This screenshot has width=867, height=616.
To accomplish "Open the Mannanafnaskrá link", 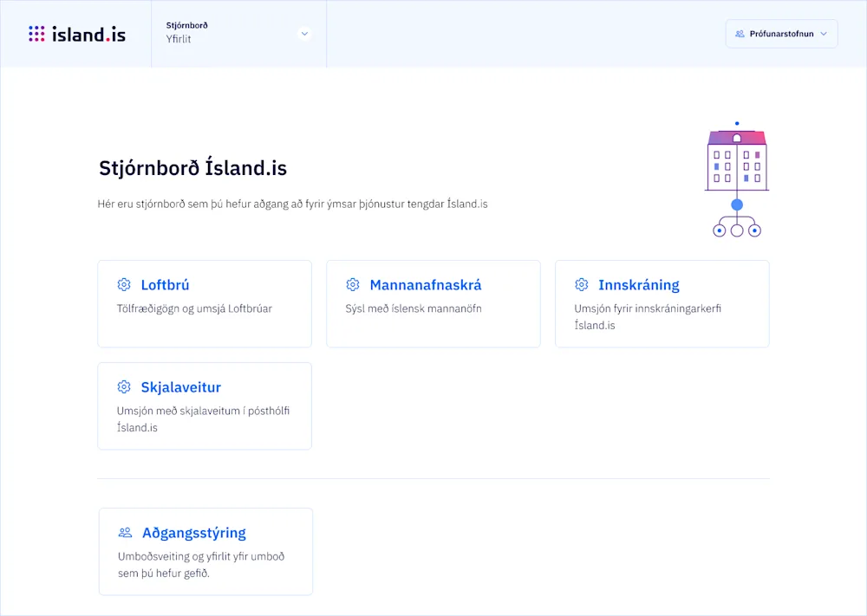I will pos(425,285).
